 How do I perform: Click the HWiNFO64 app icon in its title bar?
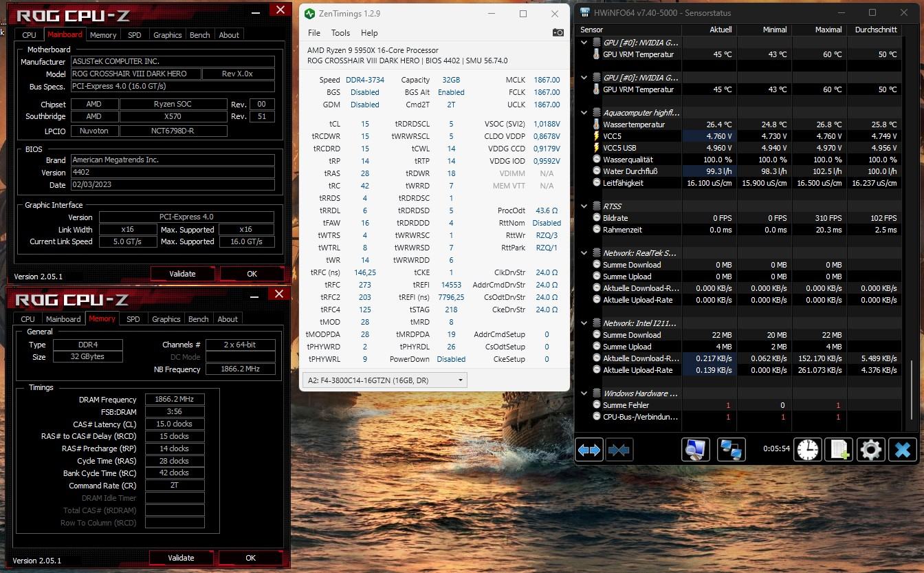[585, 12]
